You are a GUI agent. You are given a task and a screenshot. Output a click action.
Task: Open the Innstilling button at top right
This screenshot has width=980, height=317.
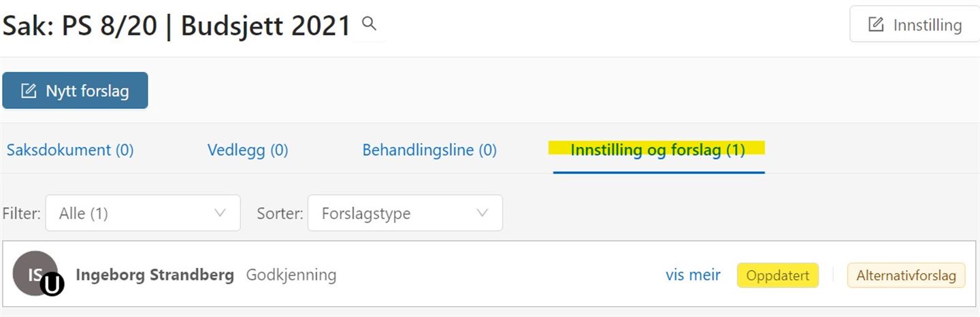coord(915,24)
